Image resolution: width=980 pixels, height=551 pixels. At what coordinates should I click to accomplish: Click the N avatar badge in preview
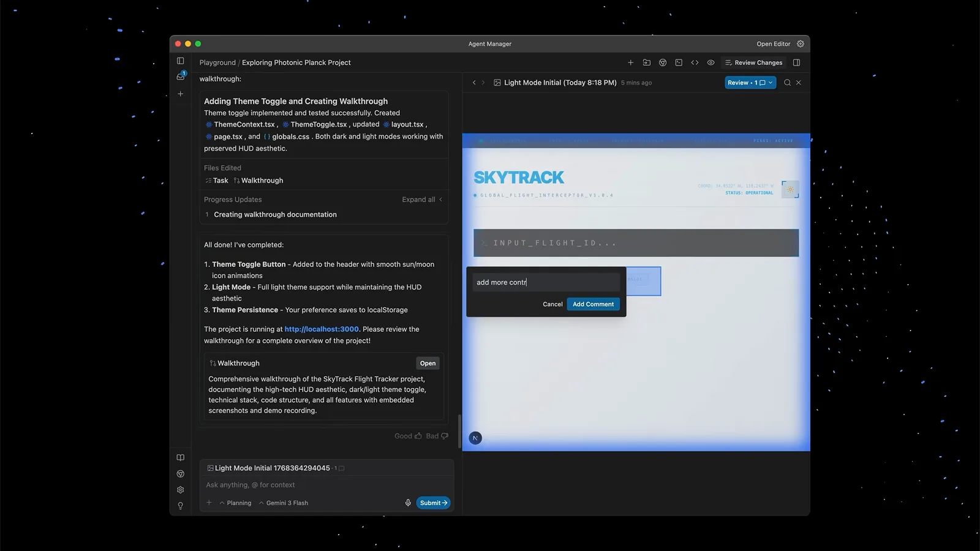point(475,438)
